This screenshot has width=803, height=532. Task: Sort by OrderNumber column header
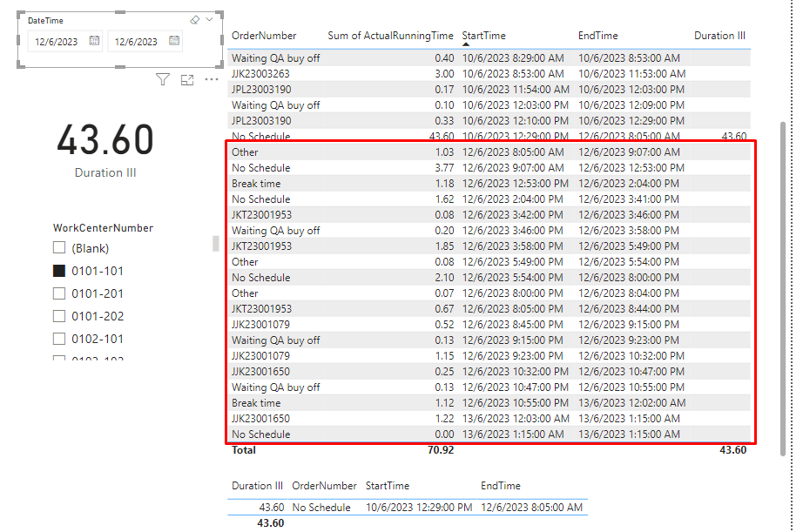pos(264,36)
